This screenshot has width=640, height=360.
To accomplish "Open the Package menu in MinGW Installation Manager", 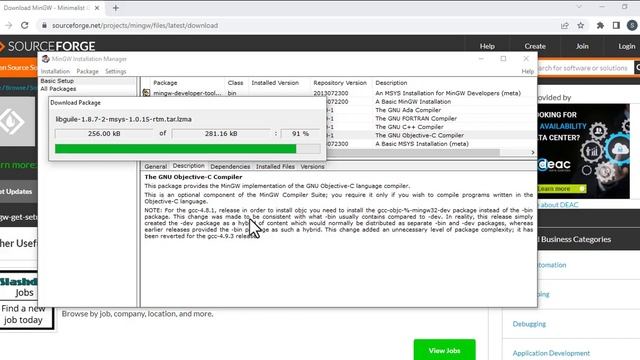I will click(87, 71).
